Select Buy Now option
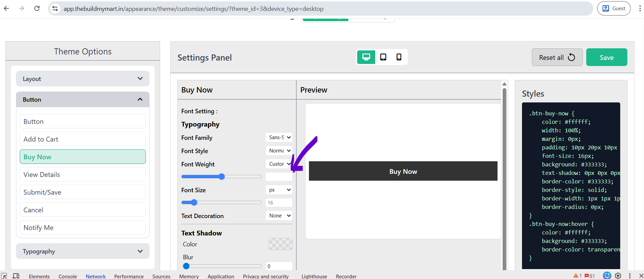Viewport: 644px width, 279px height. point(83,157)
